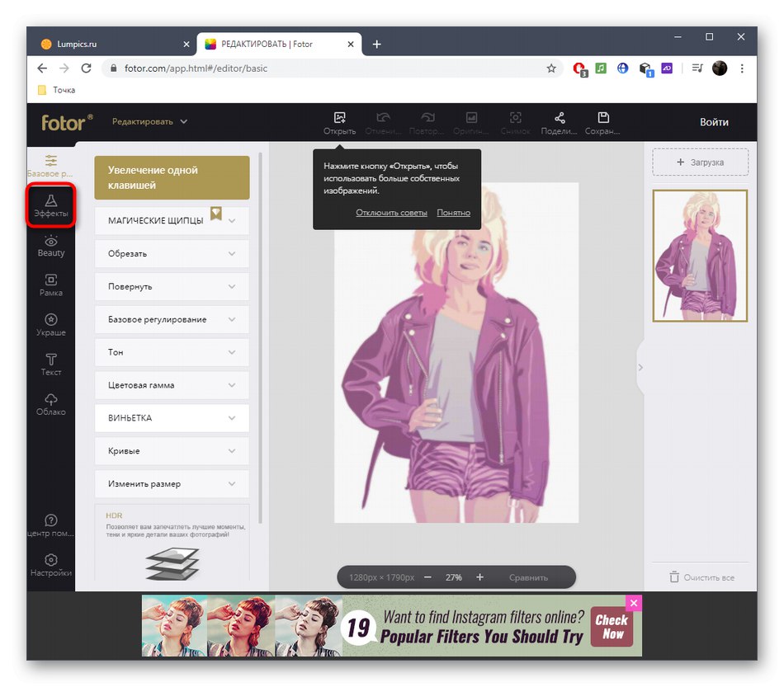
Task: Click the address bar URL field
Action: [x=330, y=68]
